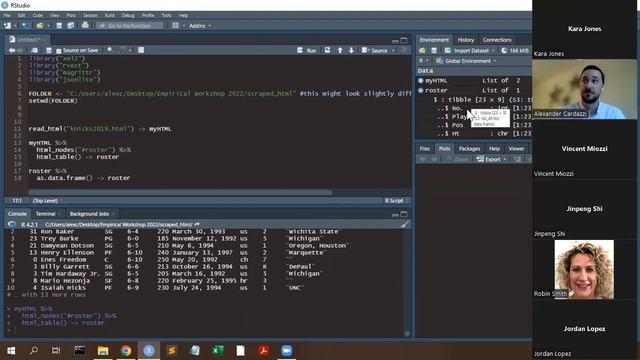Screen dimensions: 640x360
Task: Create a new file from main toolbar
Action: point(7,26)
